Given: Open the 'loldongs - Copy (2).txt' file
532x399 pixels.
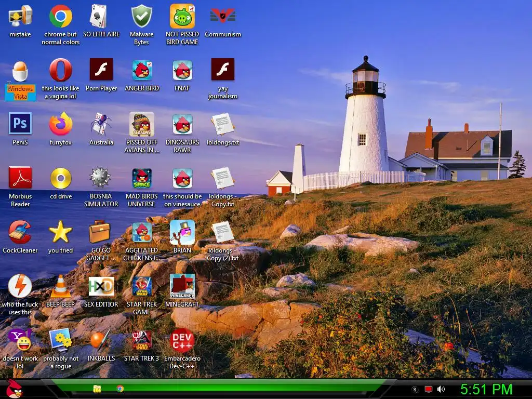Looking at the screenshot, I should (x=222, y=232).
